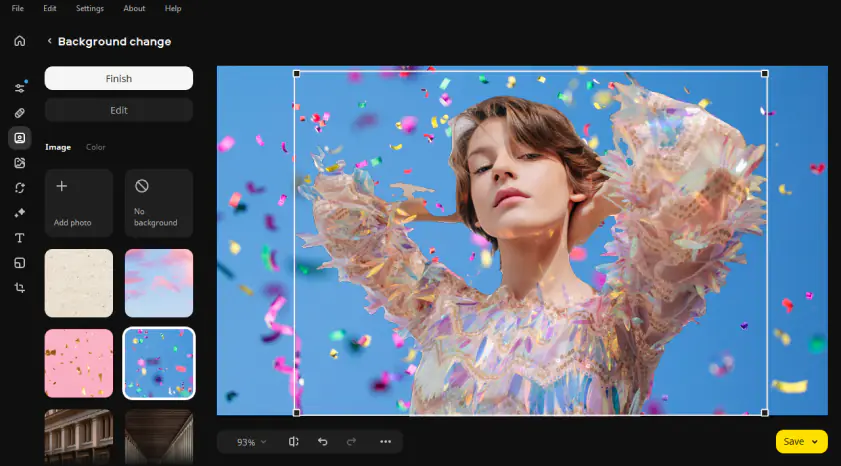Screen dimensions: 841x466
Task: Switch to the Image tab
Action: 58,147
